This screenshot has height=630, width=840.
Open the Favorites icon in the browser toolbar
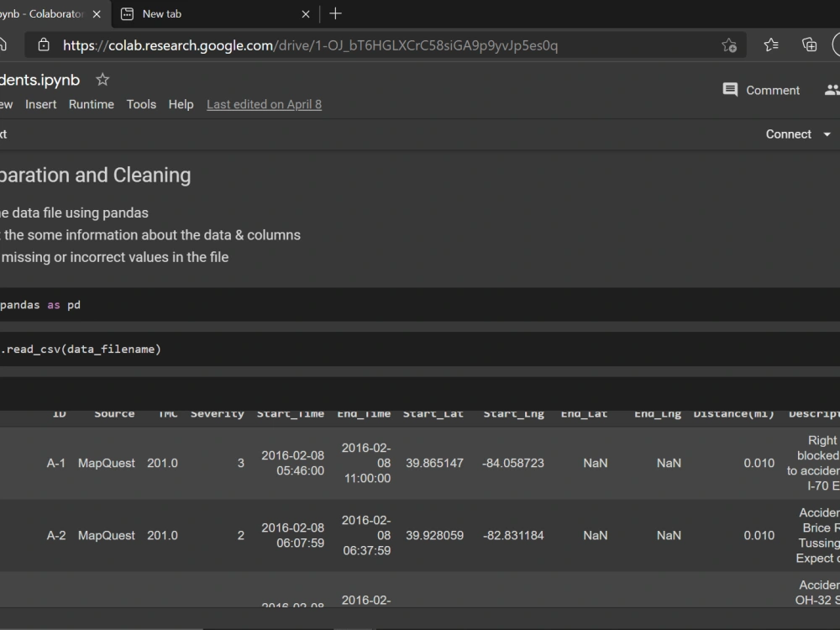pos(771,45)
